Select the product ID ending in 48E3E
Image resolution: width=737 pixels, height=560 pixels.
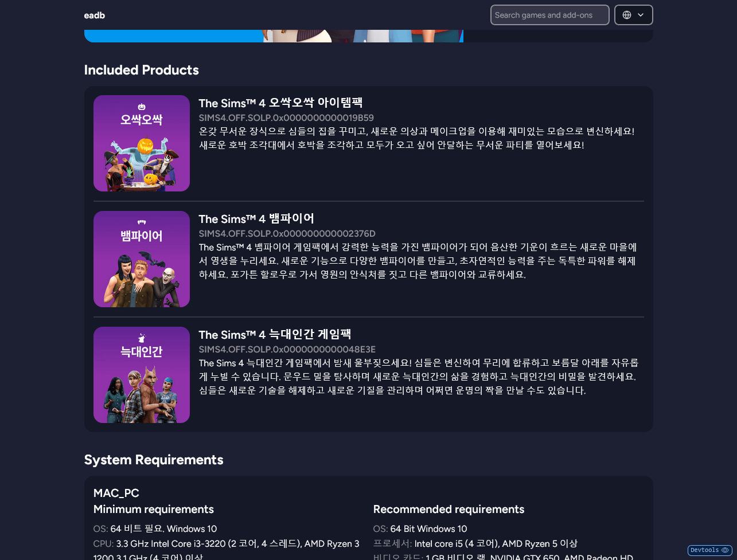(287, 350)
